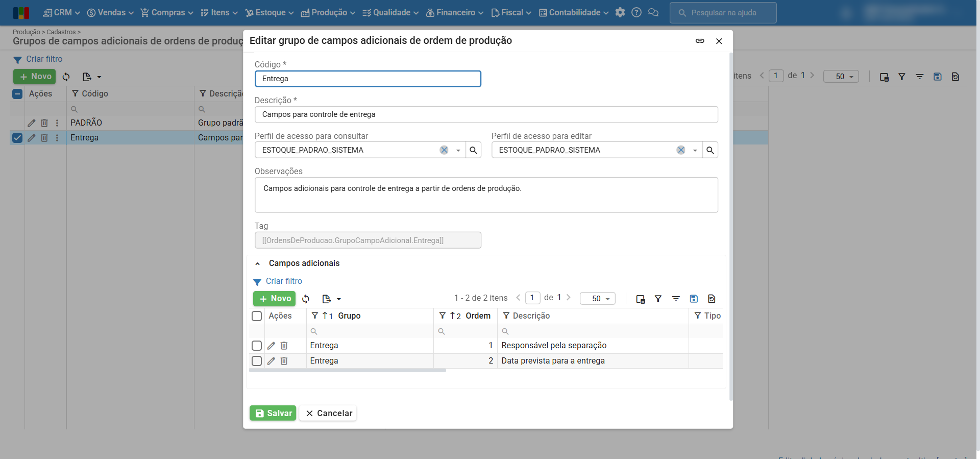Screen dimensions: 980x459
Task: Open the Financeiro menu
Action: click(455, 13)
